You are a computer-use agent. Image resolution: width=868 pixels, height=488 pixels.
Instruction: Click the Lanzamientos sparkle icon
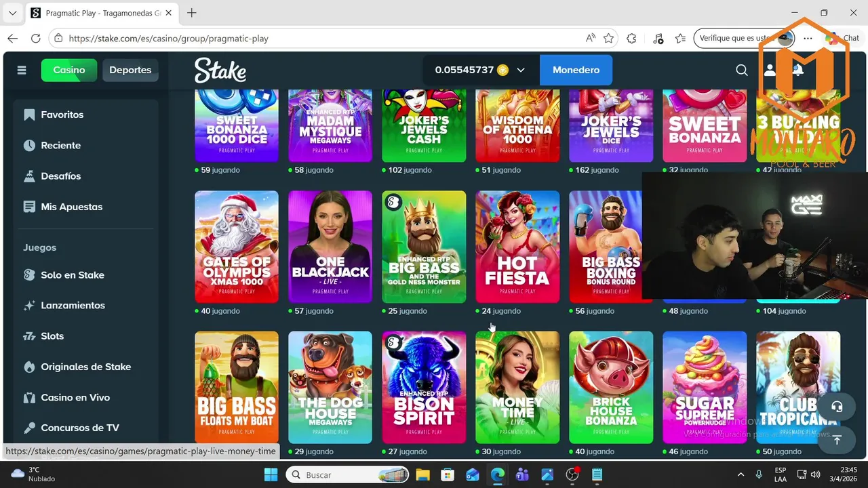coord(29,305)
